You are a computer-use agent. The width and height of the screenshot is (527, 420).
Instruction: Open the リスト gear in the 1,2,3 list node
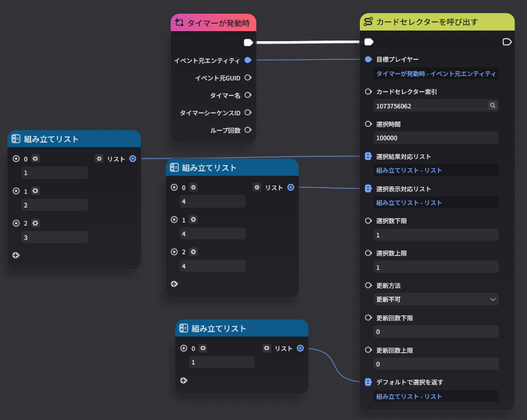point(99,158)
